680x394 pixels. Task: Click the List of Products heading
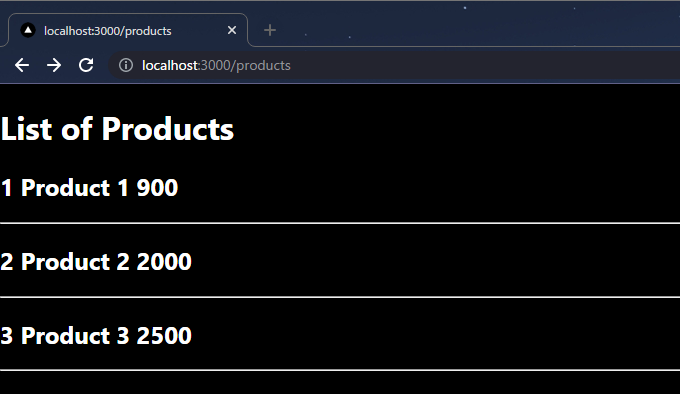coord(117,129)
